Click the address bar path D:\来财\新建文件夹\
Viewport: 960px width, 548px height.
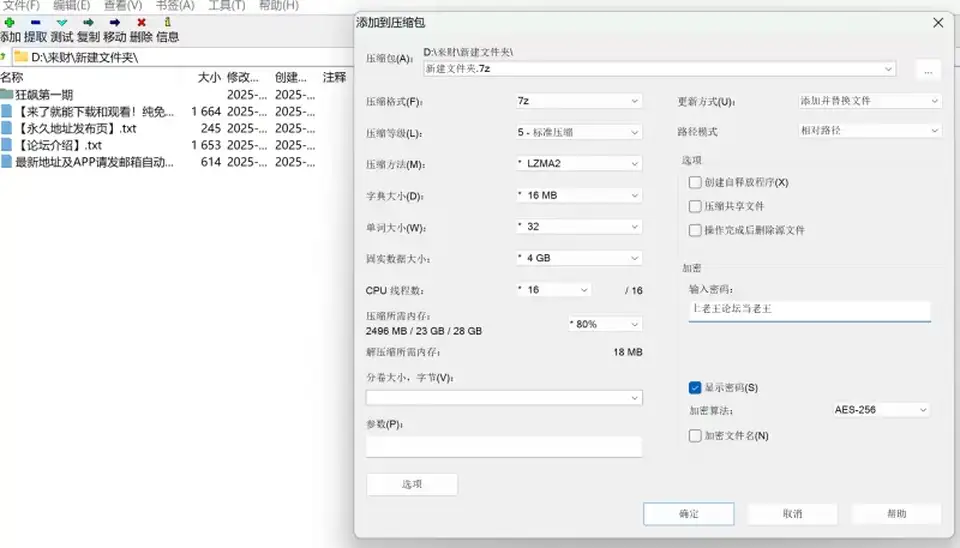point(84,57)
